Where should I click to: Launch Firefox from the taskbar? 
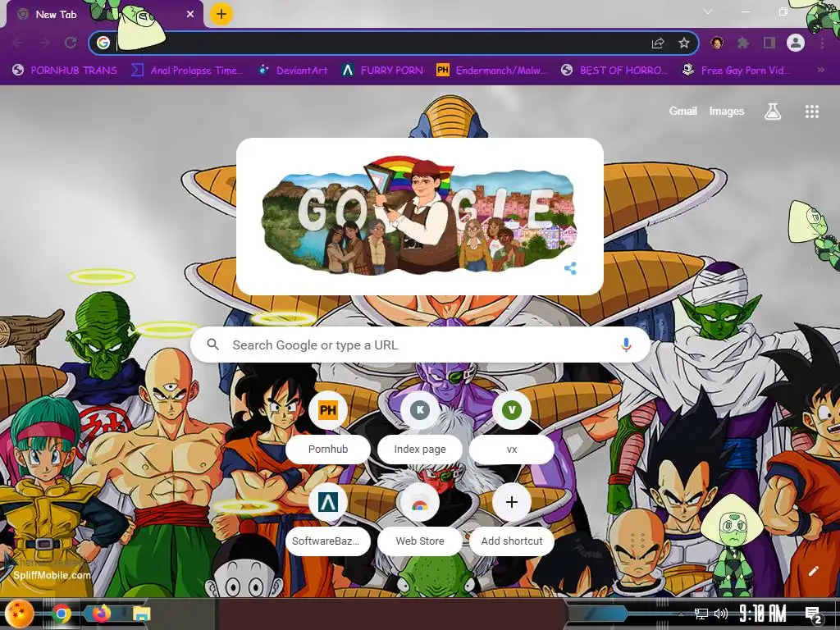[x=101, y=614]
